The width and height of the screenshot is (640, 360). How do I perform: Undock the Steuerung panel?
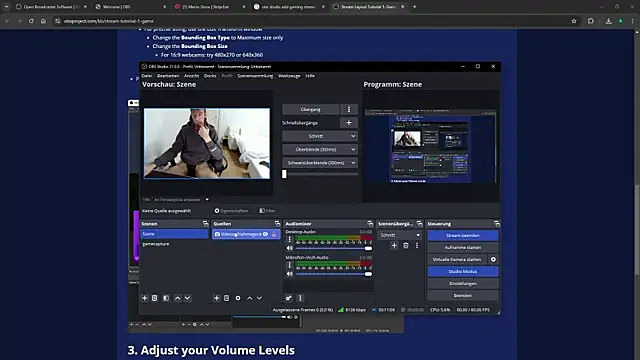click(496, 224)
